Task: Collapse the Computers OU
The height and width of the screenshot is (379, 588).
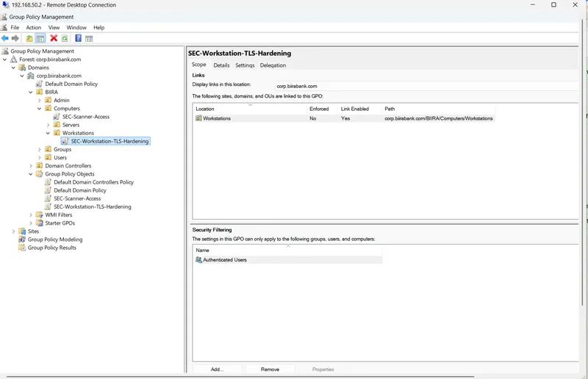Action: [x=40, y=109]
